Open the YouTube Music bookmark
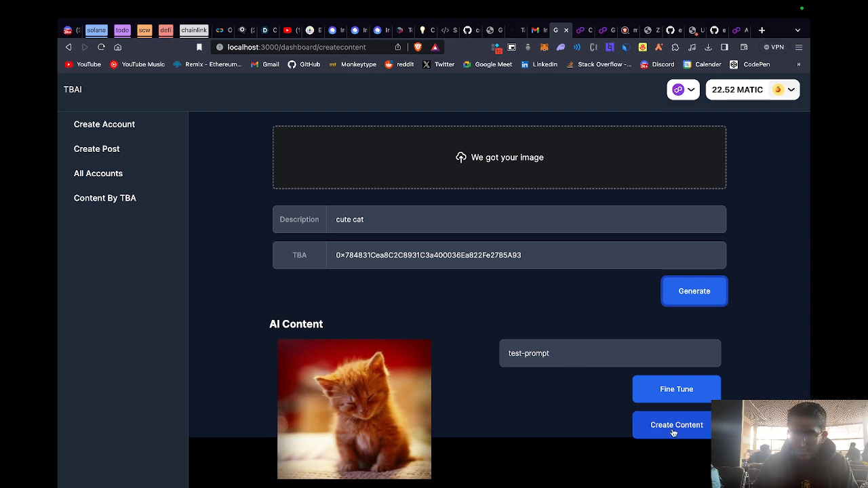The image size is (868, 488). tap(138, 64)
